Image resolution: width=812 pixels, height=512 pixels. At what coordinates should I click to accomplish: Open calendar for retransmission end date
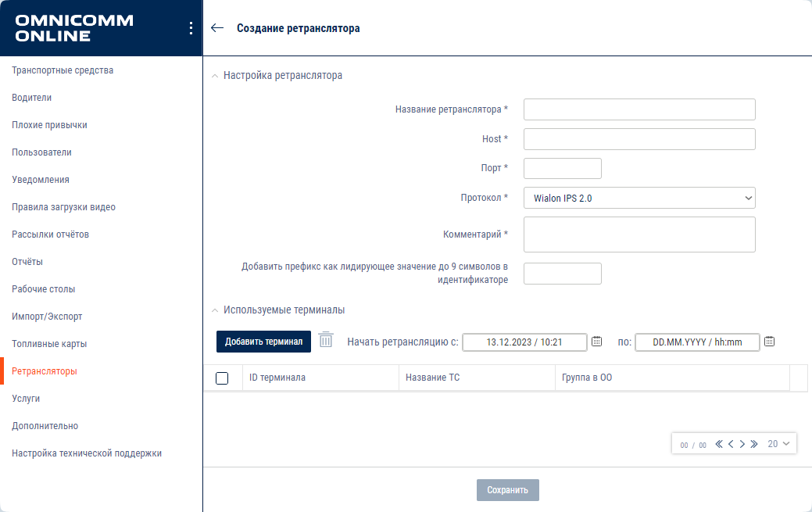point(770,341)
